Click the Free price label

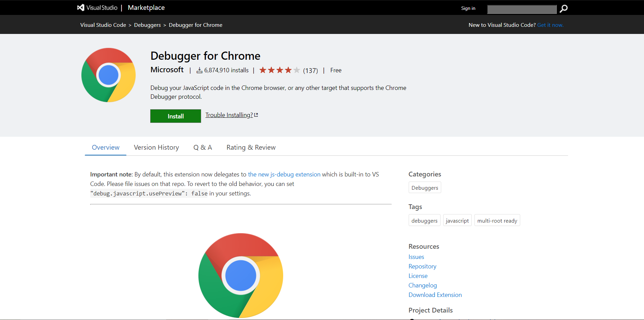[336, 70]
